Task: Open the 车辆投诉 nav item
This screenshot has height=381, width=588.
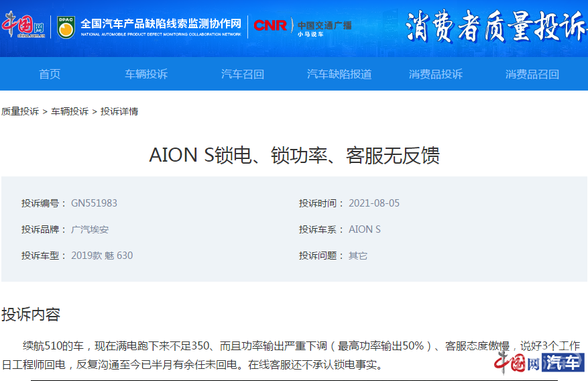Action: click(146, 74)
